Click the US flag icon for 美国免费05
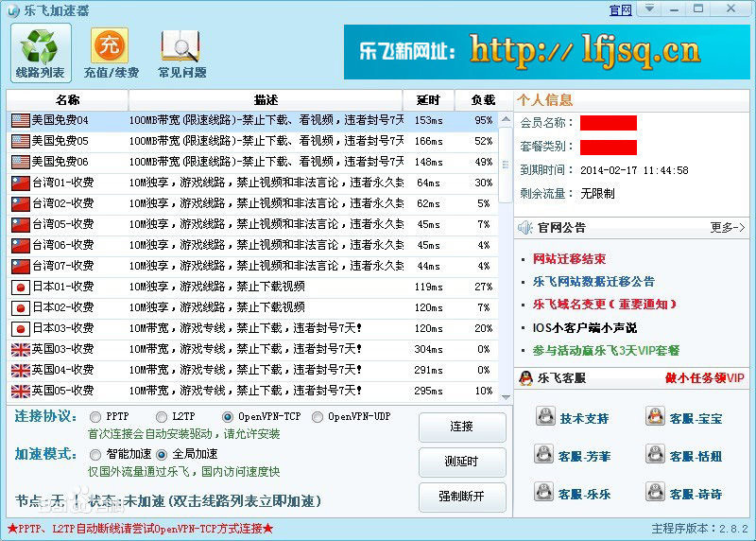 [x=21, y=141]
